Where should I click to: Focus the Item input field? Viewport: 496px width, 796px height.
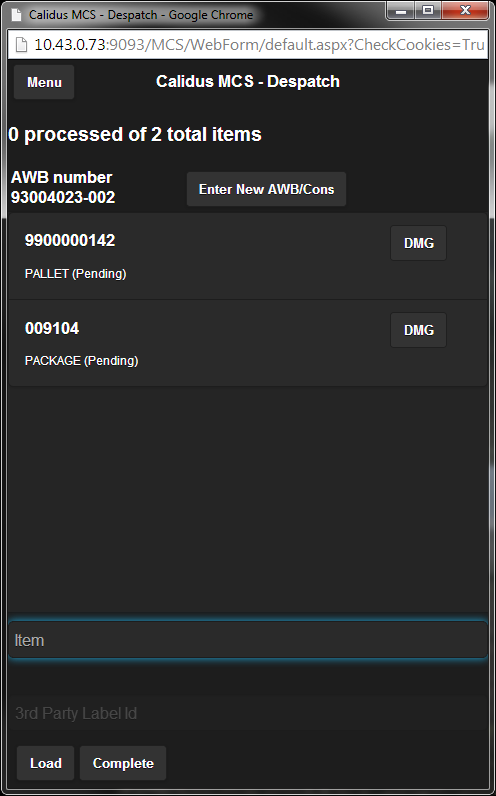pyautogui.click(x=248, y=640)
